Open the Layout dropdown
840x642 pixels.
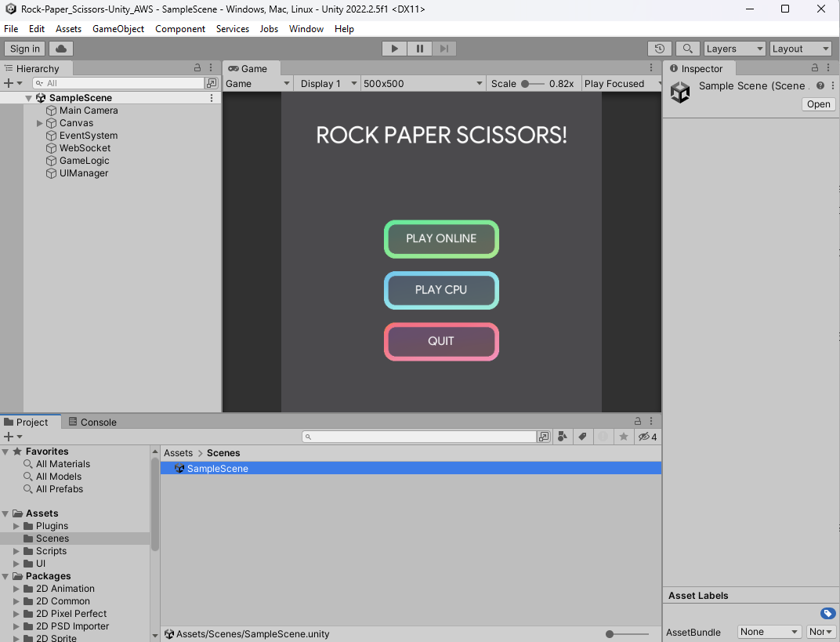pyautogui.click(x=800, y=49)
